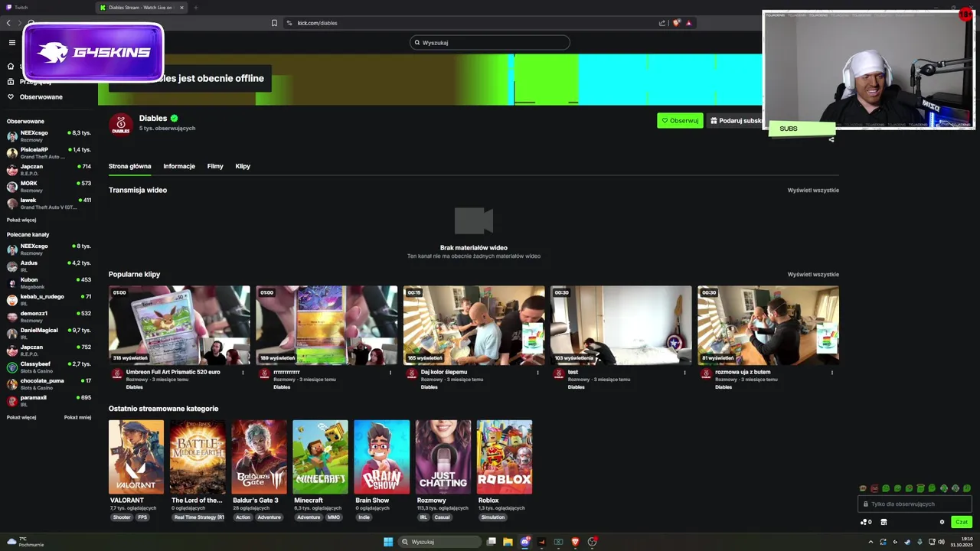Viewport: 980px width, 551px height.
Task: Open the Umbreon Full Art Prismatic clip thumbnail
Action: pos(179,325)
